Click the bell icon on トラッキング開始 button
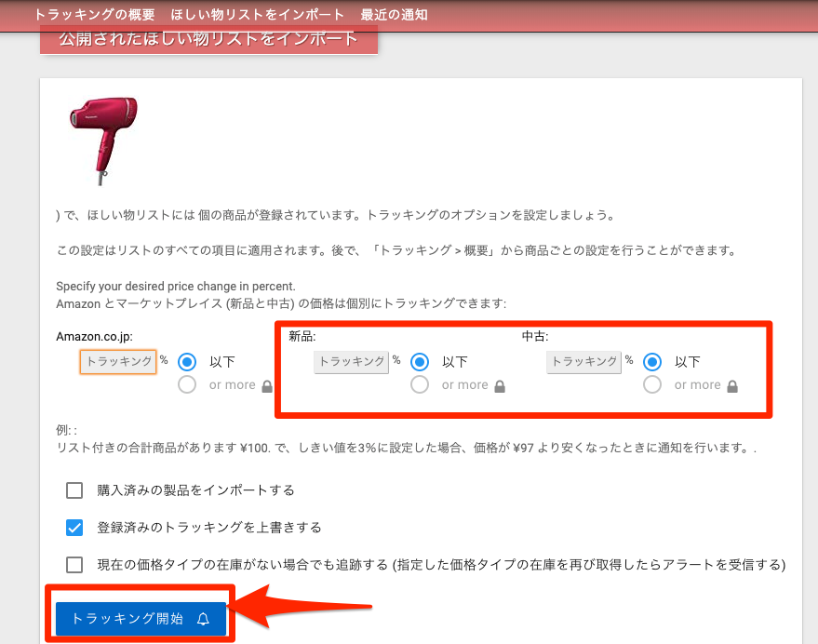The image size is (818, 644). point(204,620)
